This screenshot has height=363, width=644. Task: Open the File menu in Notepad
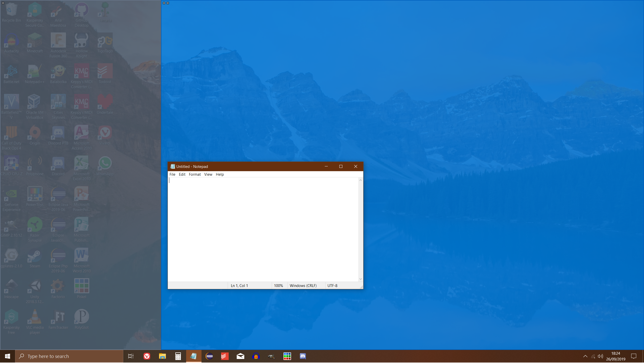tap(172, 174)
